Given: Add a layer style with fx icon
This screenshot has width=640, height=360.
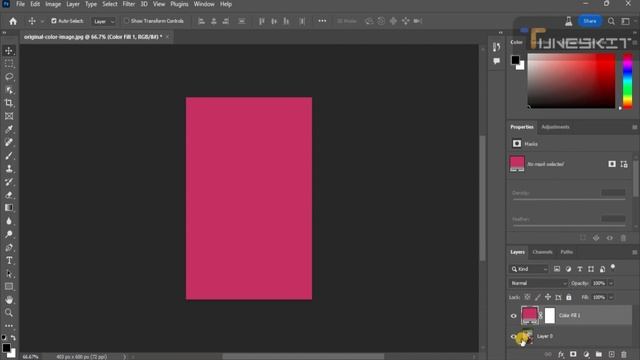Looking at the screenshot, I should pyautogui.click(x=561, y=354).
